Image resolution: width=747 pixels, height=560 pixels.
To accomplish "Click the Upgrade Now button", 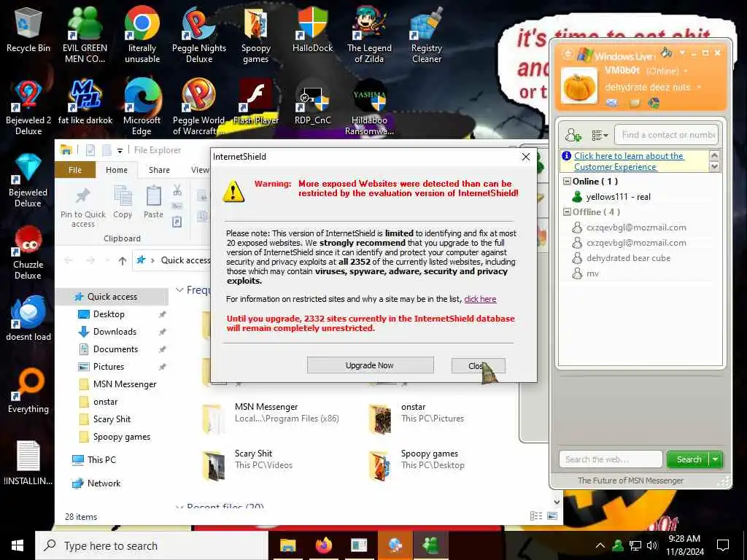I will [370, 365].
